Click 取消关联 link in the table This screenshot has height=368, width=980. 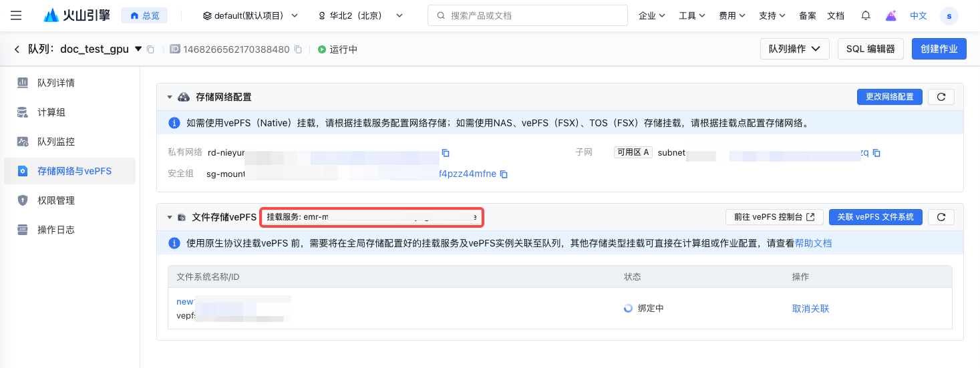tap(810, 309)
